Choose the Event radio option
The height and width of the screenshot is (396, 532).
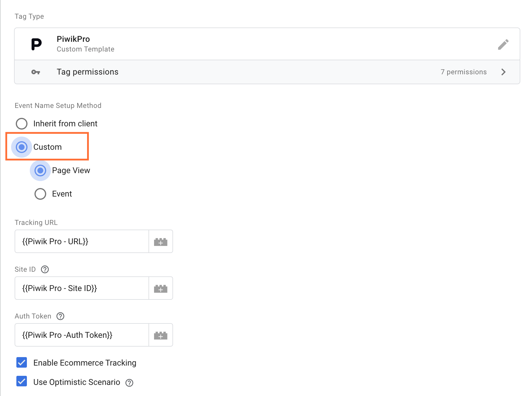point(40,194)
